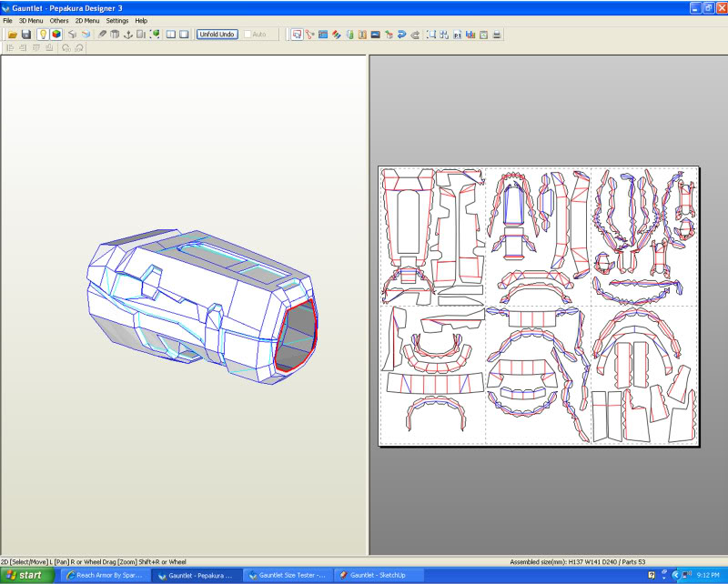Click the Unfold Undo button
This screenshot has height=584, width=728.
tap(217, 35)
